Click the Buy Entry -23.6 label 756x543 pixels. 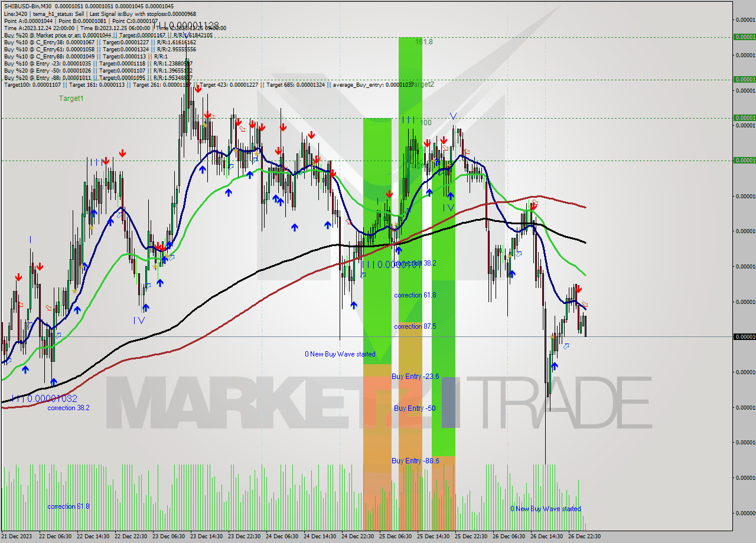(x=415, y=376)
